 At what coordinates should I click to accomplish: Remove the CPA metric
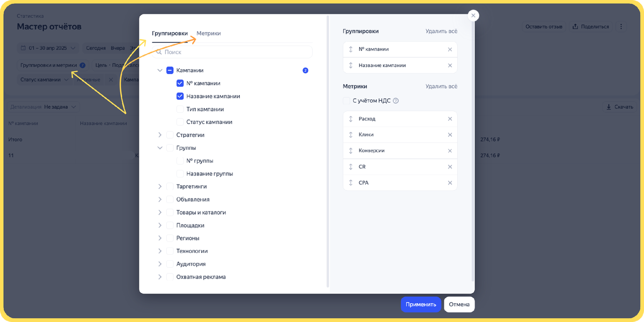point(450,183)
